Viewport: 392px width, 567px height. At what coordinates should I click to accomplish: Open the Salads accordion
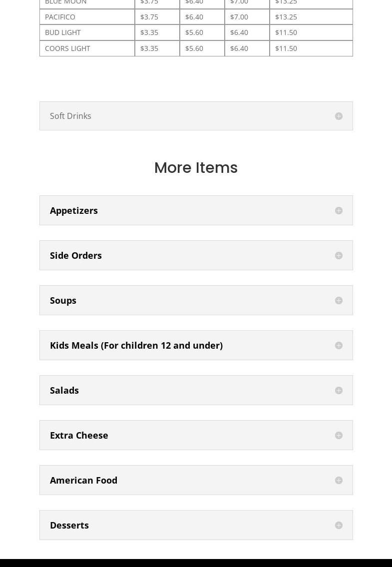click(64, 390)
